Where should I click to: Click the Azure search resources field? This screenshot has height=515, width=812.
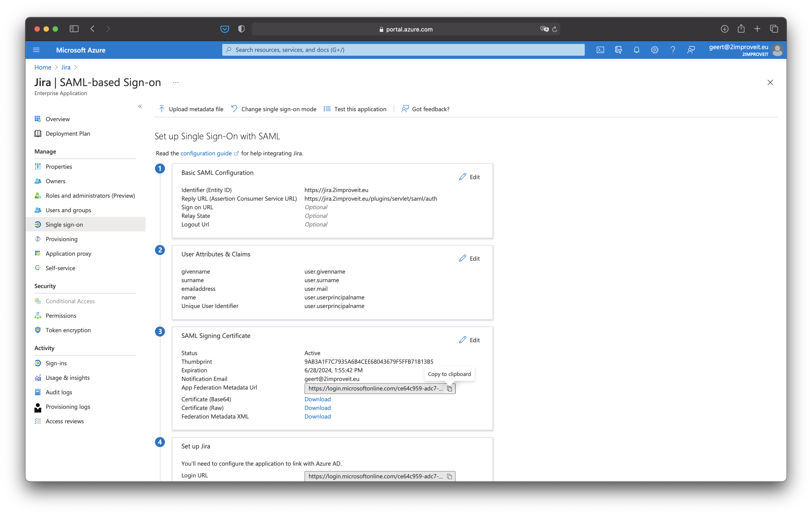pos(403,50)
